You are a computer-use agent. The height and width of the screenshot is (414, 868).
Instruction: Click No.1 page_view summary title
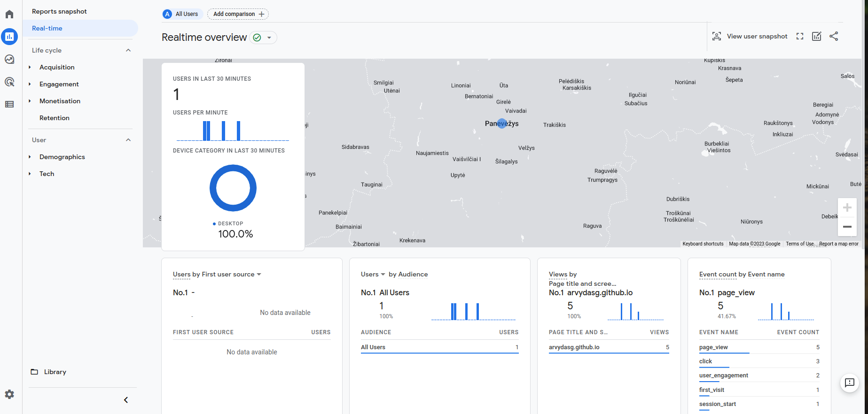(727, 292)
